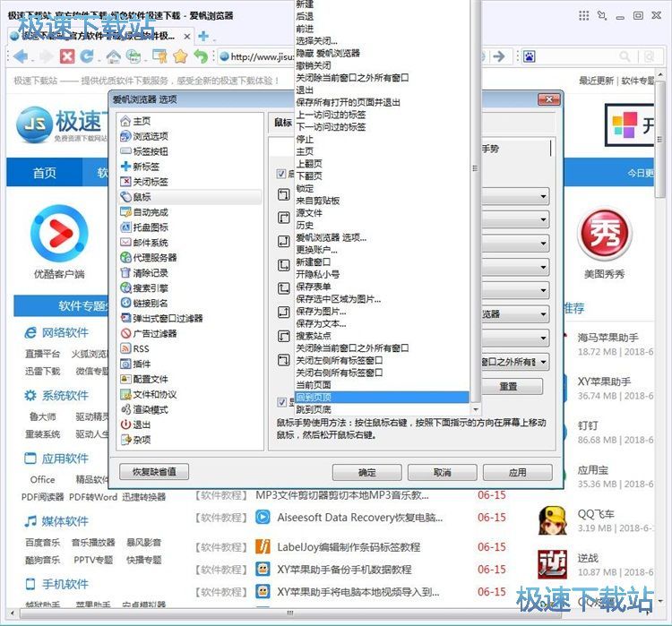Click the 确定 button
Screen dimensions: 672x626
pyautogui.click(x=366, y=472)
